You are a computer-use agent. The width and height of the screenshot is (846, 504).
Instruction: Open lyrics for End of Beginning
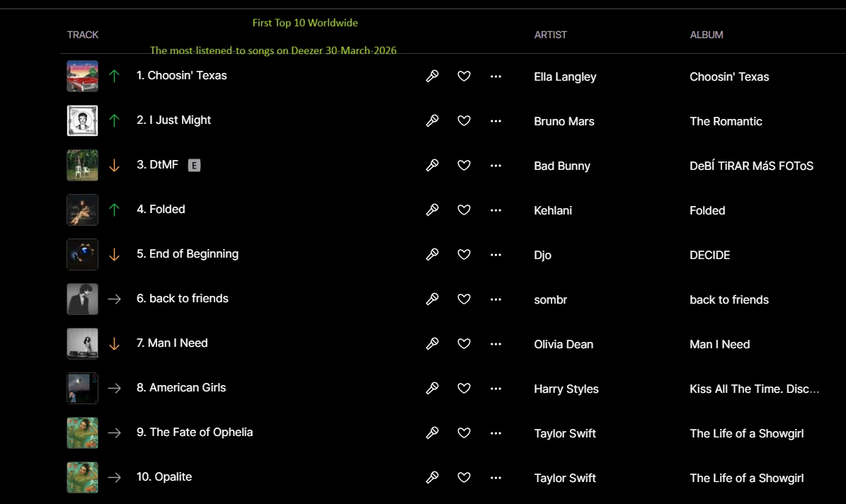[432, 254]
